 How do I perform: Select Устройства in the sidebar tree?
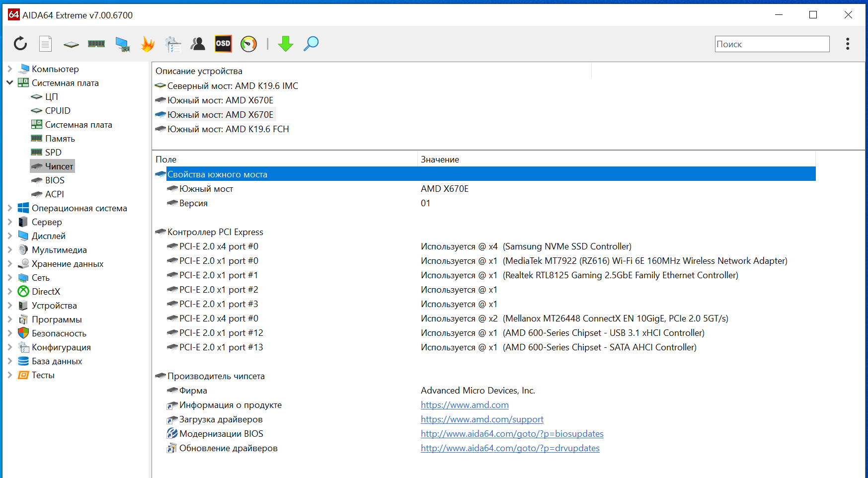click(x=54, y=305)
